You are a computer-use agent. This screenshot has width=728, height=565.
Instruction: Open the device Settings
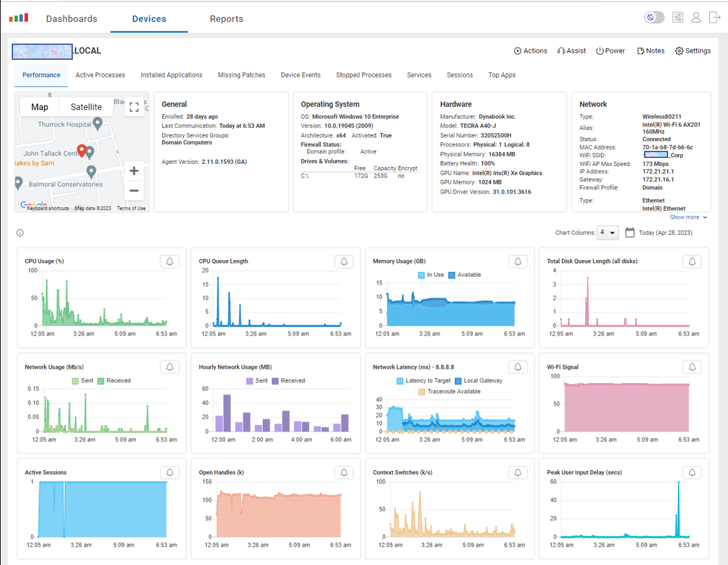[693, 51]
